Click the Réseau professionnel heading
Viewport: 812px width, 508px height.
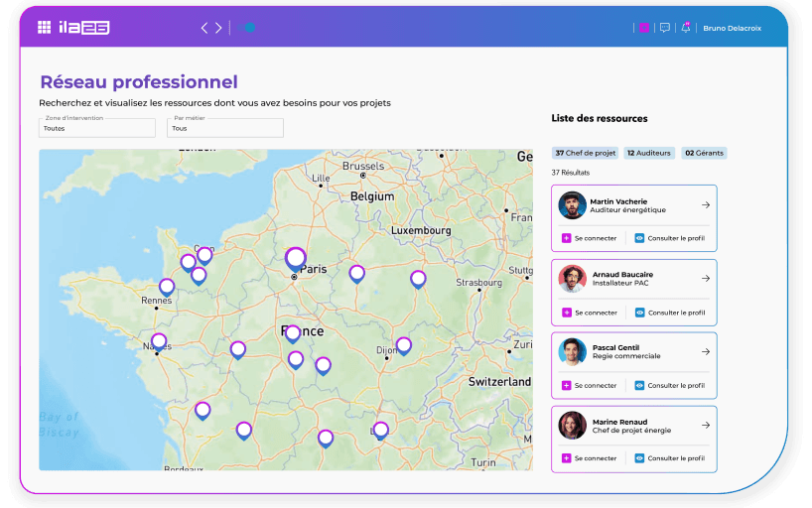click(x=139, y=81)
